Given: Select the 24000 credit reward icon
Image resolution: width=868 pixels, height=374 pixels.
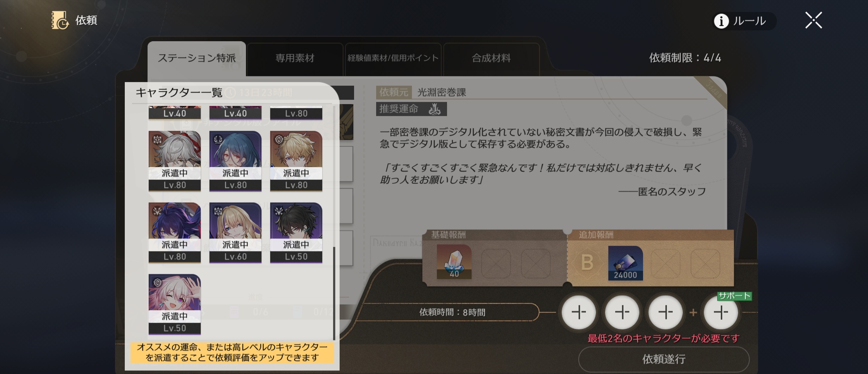Looking at the screenshot, I should coord(625,263).
